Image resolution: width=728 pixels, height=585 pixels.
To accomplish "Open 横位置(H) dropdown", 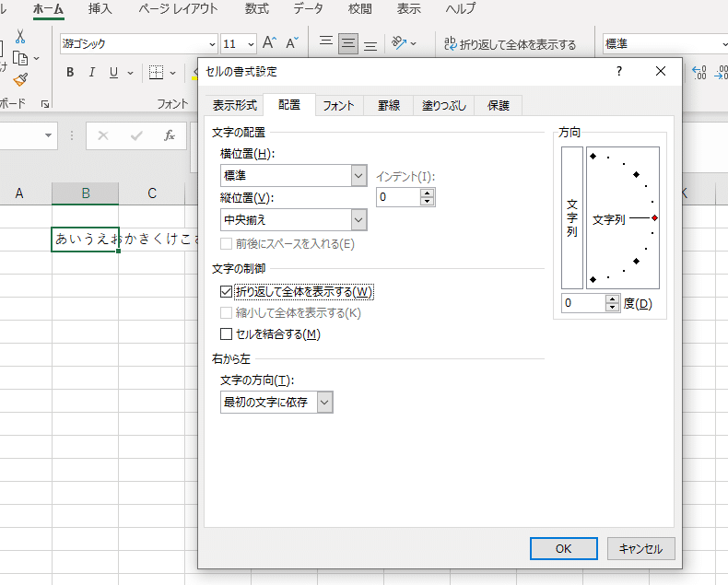I will coord(358,175).
